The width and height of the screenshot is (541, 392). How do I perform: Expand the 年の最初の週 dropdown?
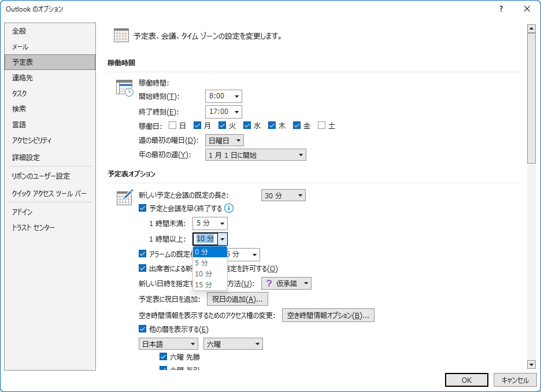click(x=255, y=155)
